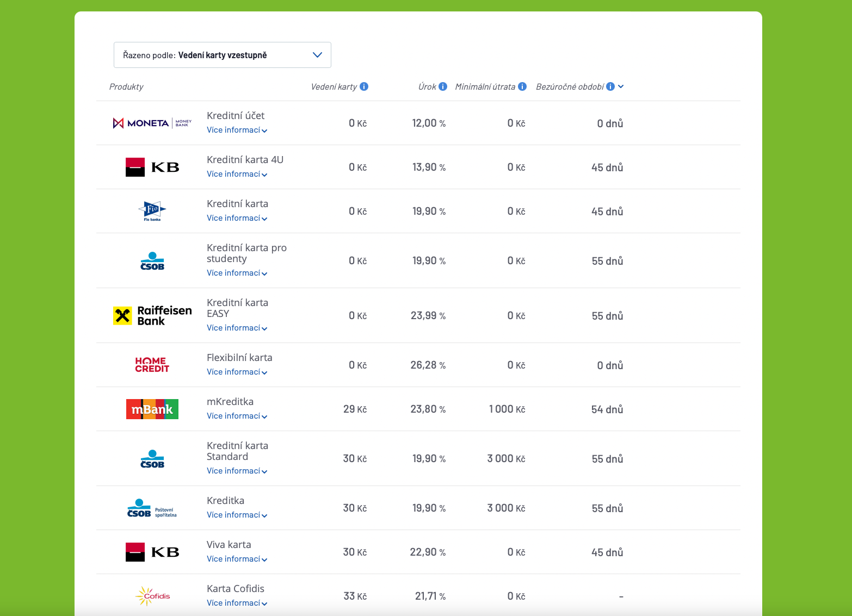Expand Více informací for Kreditní karta 4U
The width and height of the screenshot is (852, 616).
click(x=237, y=174)
